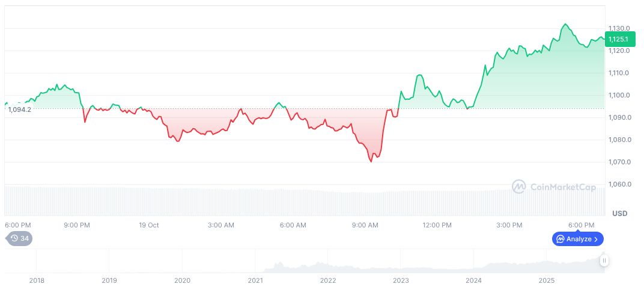
Task: Click the CoinMarketCap watermark text
Action: [563, 187]
